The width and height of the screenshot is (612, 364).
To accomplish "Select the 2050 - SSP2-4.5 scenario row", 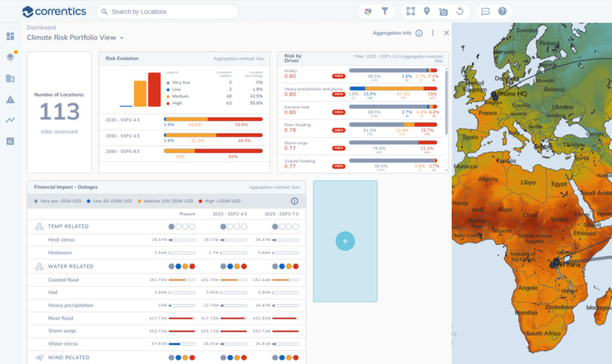I will point(184,138).
